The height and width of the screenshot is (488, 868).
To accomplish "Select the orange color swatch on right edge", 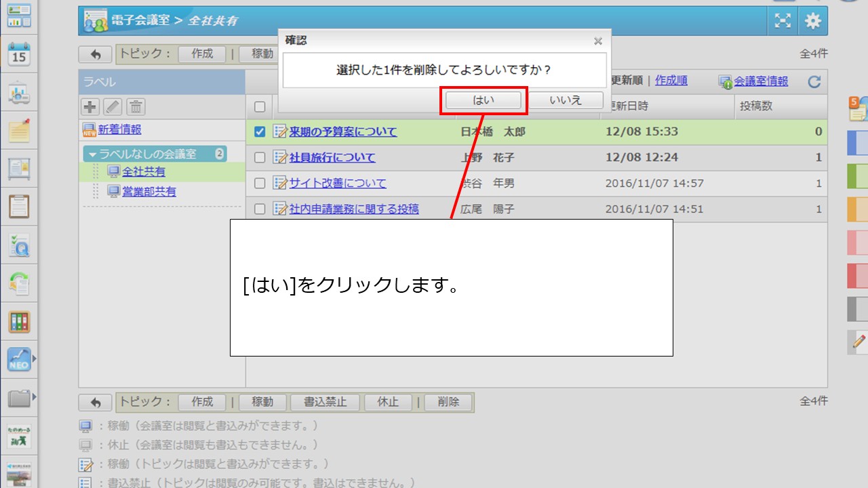I will point(858,209).
